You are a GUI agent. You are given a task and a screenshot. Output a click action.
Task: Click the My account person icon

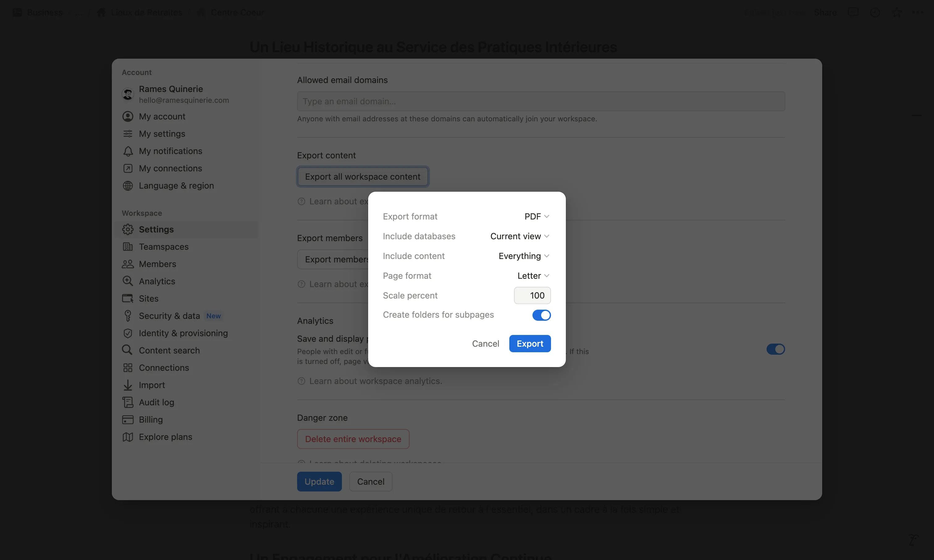click(128, 116)
